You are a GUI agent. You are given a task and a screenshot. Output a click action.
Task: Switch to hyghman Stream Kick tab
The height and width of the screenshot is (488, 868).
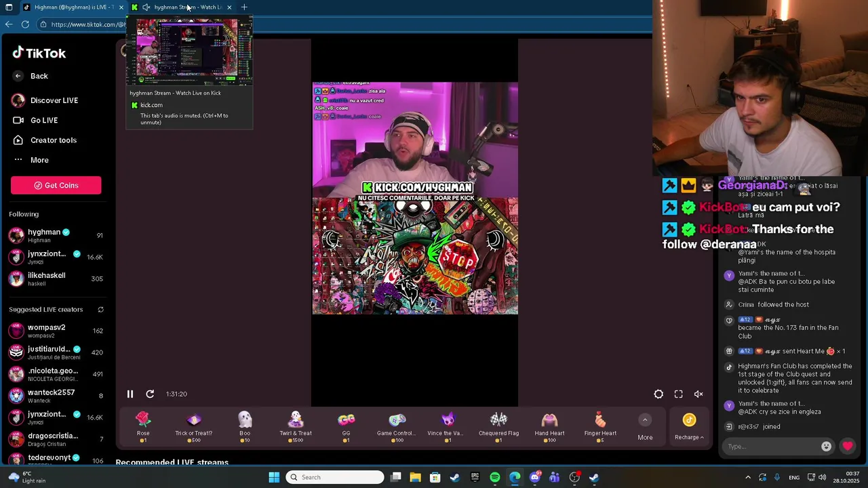[183, 7]
